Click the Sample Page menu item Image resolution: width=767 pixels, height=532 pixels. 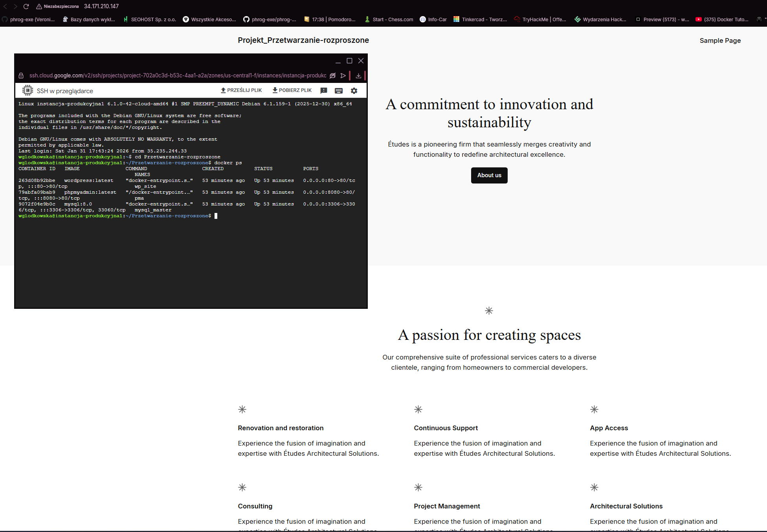pyautogui.click(x=720, y=40)
